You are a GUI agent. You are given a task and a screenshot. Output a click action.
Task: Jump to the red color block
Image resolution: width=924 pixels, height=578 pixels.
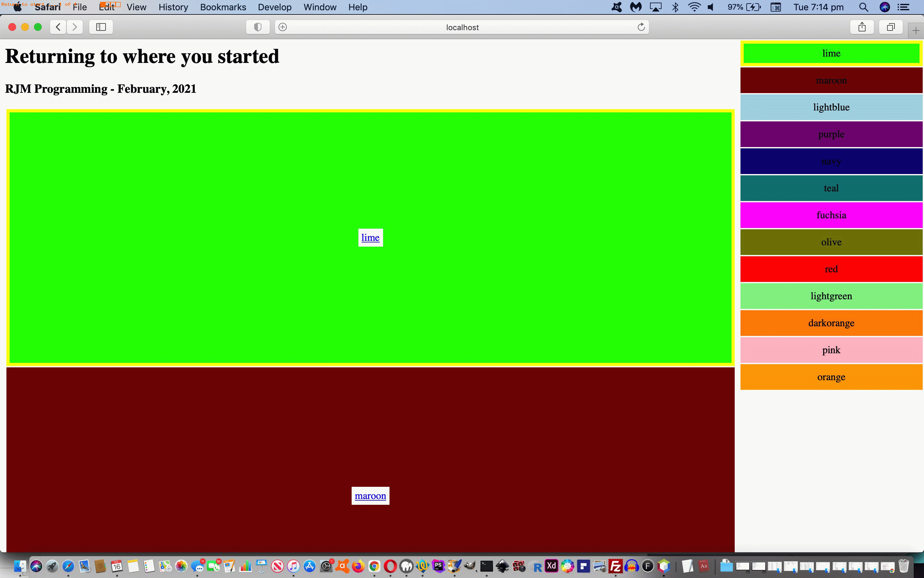(831, 269)
